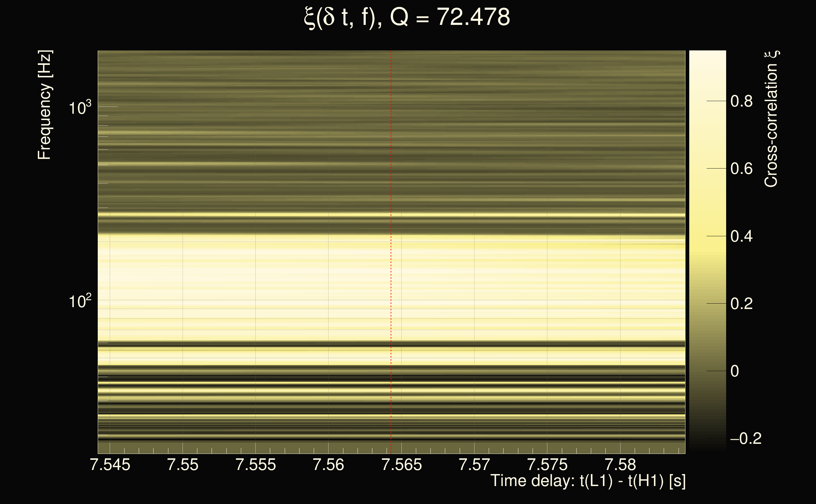Click the 7.575 x-axis tick label
The image size is (816, 504).
[x=547, y=465]
